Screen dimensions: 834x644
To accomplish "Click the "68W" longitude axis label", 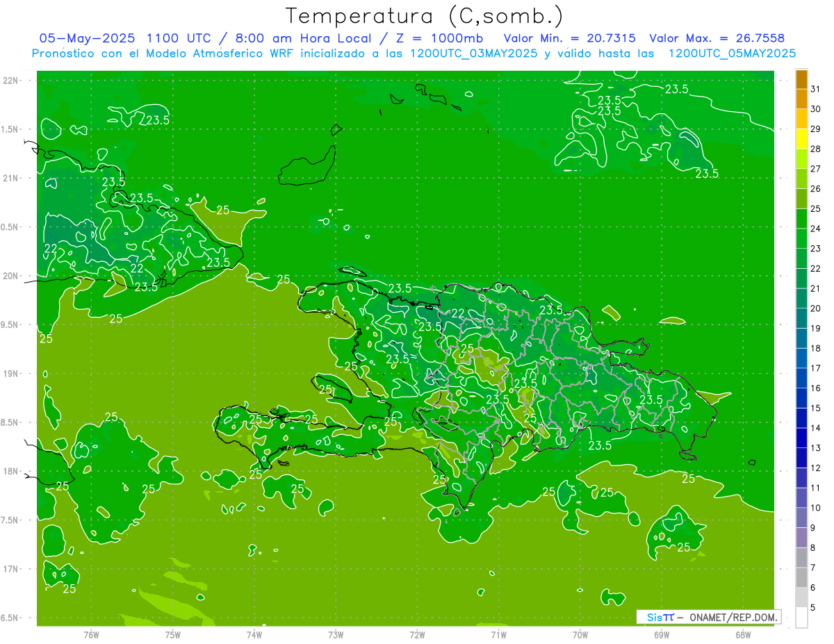I will tap(743, 635).
